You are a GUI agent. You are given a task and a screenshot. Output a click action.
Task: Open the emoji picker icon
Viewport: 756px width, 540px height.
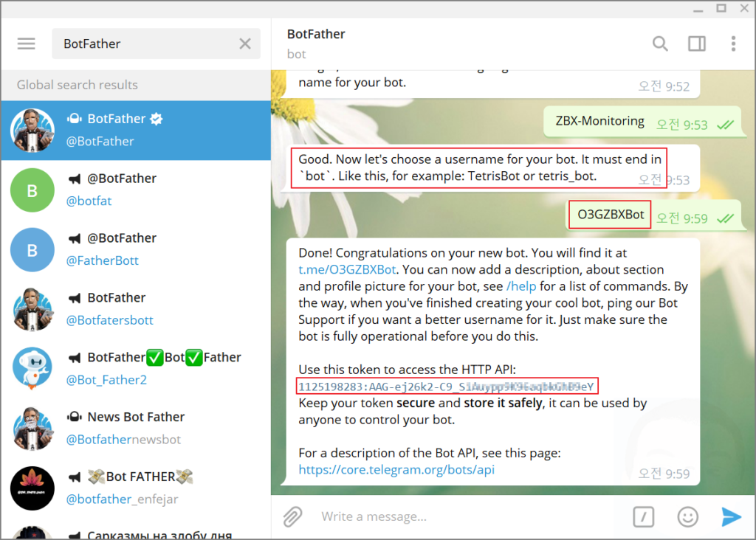click(687, 516)
